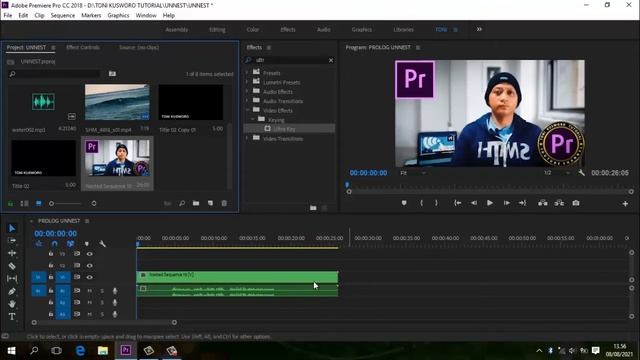Screen dimensions: 640x360
Task: Open Program monitor settings wrench
Action: coord(582,173)
